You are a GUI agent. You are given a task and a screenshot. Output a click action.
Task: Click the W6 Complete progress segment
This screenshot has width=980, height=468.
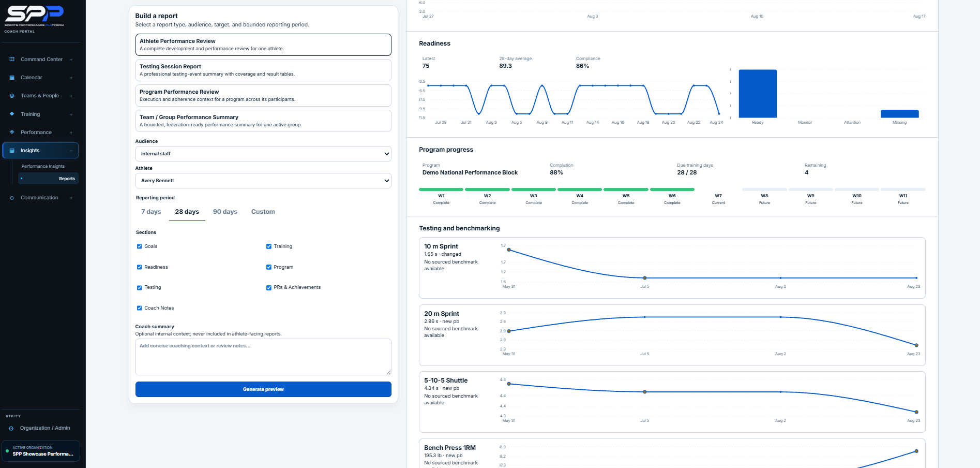pyautogui.click(x=672, y=190)
